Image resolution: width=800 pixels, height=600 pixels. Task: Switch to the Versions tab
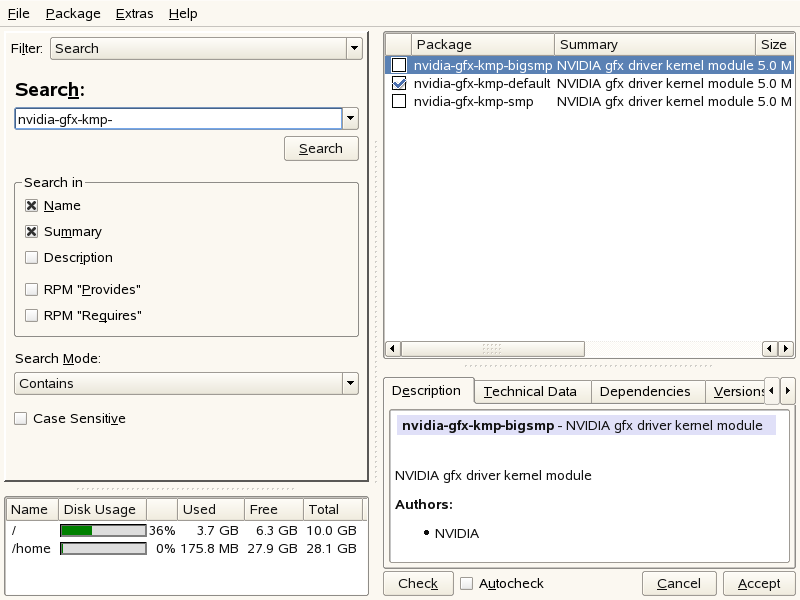(736, 392)
